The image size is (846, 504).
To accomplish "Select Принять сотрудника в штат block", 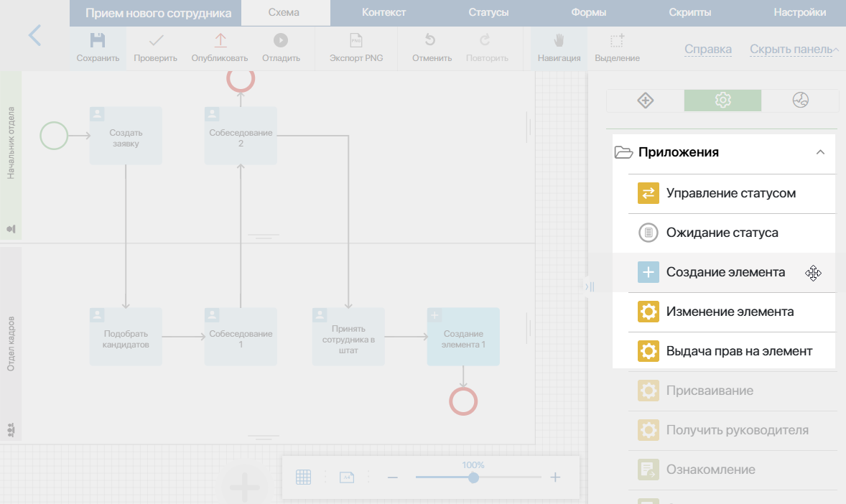I will pyautogui.click(x=348, y=337).
